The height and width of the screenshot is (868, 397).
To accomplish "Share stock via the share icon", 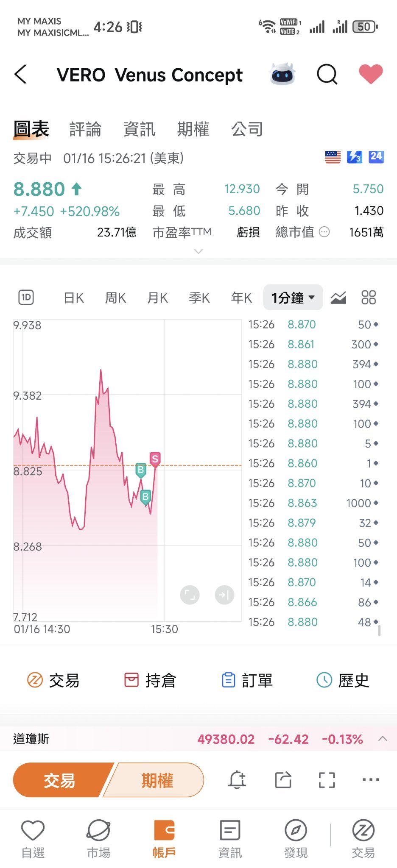I will pos(283,780).
